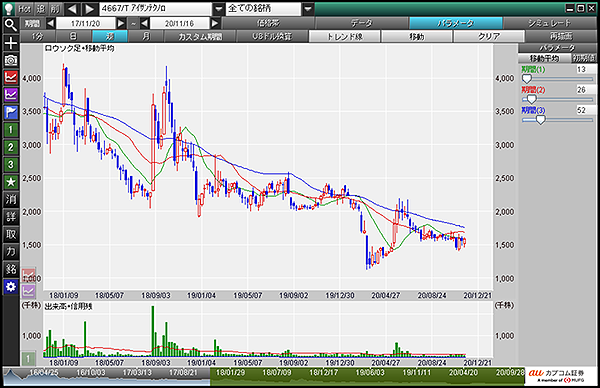Click the plus crosshair icon in sidebar
This screenshot has width=600, height=388.
coord(11,43)
